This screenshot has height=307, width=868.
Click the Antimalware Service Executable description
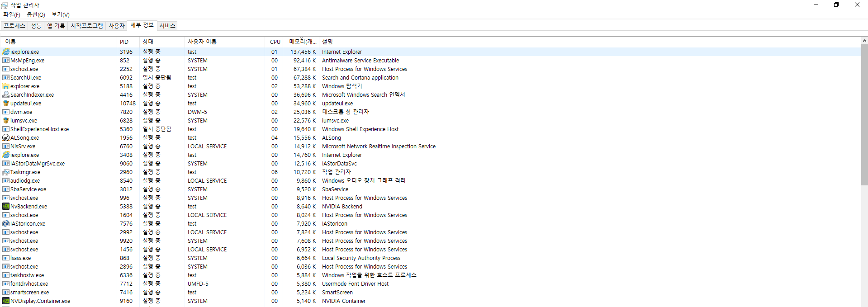click(360, 61)
